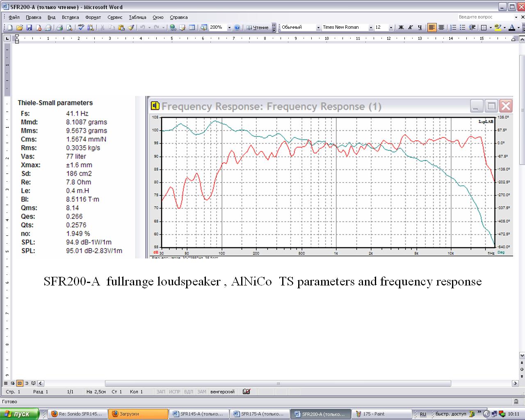The height and width of the screenshot is (420, 525).
Task: Click the bulleted list icon
Action: (x=463, y=27)
